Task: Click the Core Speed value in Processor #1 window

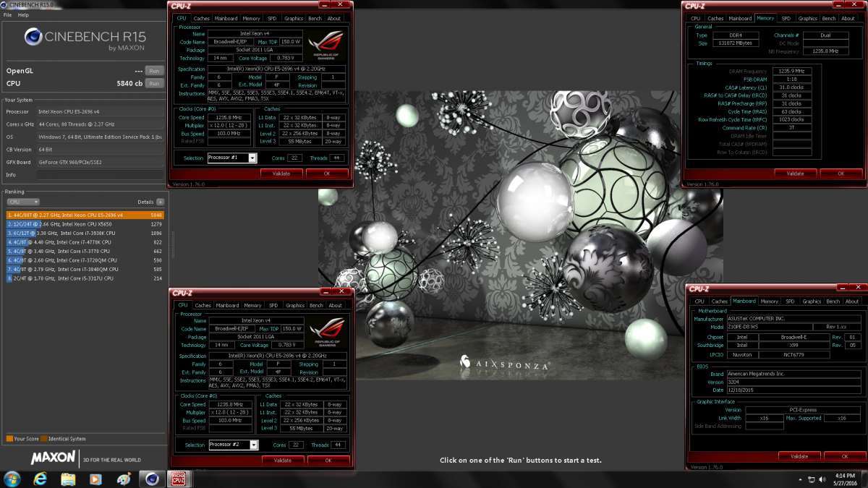Action: (x=229, y=117)
